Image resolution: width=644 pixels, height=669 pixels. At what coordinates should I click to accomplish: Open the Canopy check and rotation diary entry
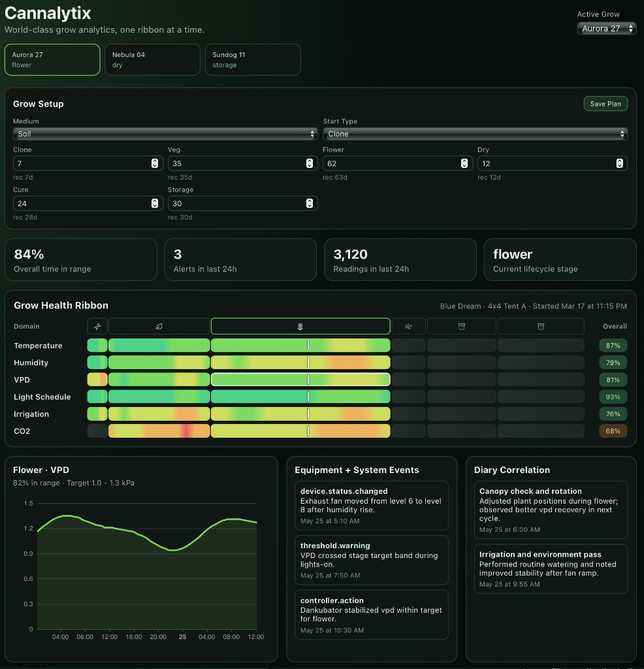point(551,510)
